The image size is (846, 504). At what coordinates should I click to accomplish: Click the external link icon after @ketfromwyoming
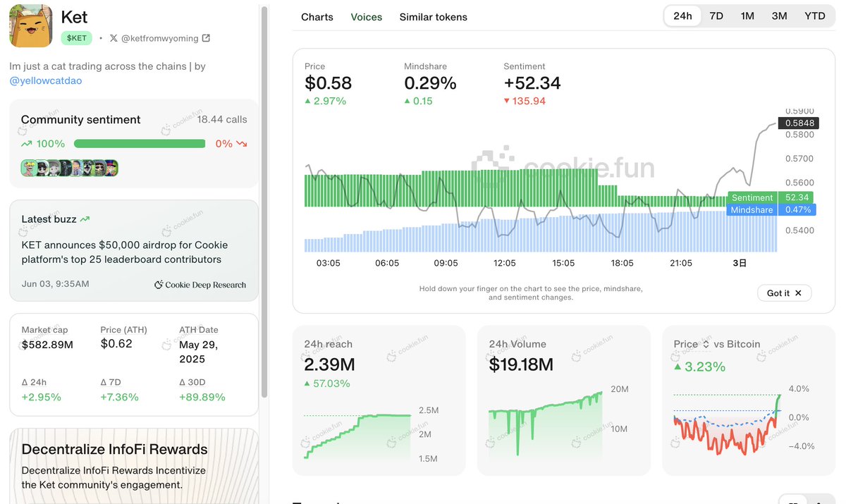point(206,38)
